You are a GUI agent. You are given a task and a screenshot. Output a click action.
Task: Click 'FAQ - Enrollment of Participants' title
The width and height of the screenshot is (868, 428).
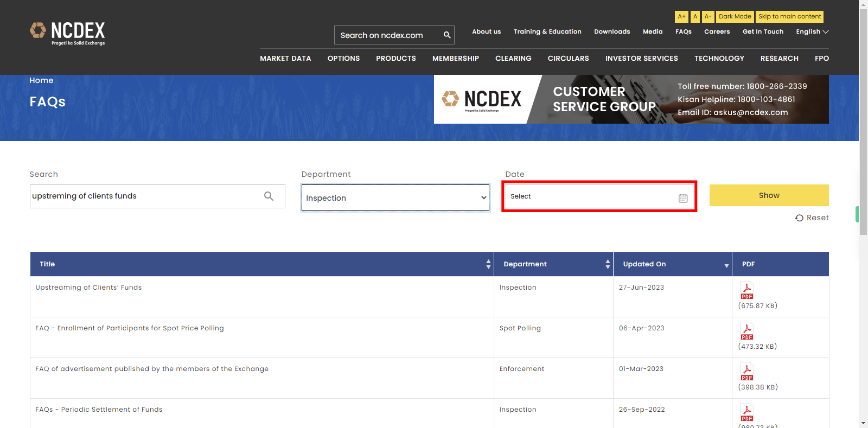tap(130, 328)
